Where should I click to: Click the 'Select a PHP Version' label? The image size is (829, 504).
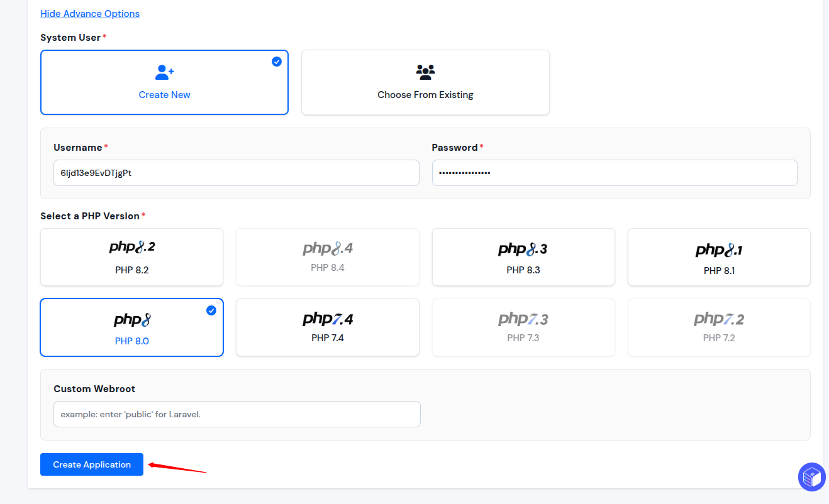pyautogui.click(x=90, y=216)
